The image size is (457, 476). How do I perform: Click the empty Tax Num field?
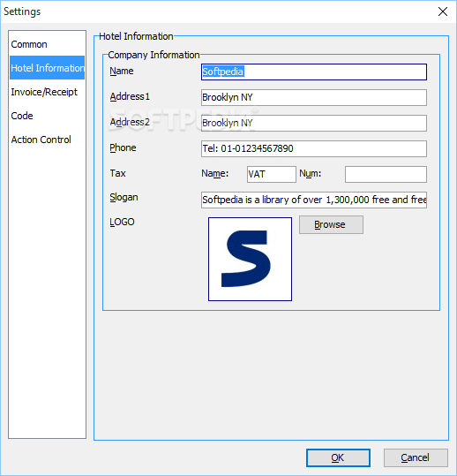point(386,174)
